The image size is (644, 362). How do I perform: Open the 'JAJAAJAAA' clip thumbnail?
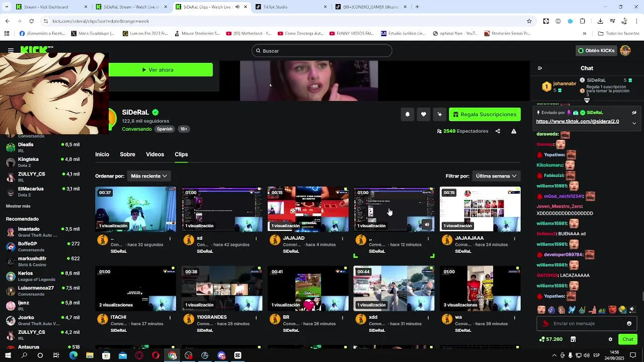coord(480,209)
